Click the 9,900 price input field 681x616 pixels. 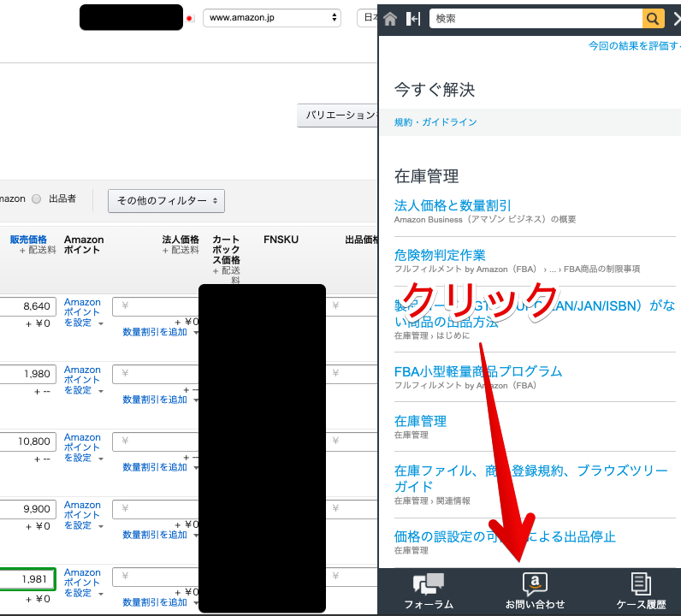[27, 509]
